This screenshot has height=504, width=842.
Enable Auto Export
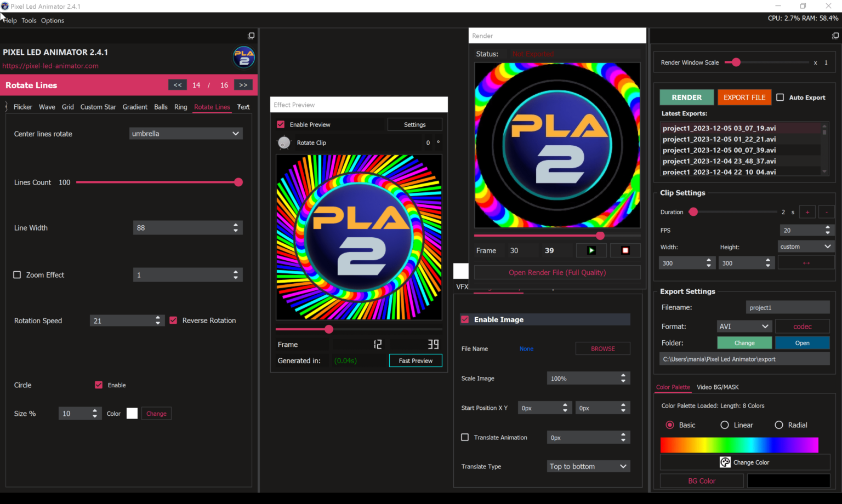[x=780, y=97]
